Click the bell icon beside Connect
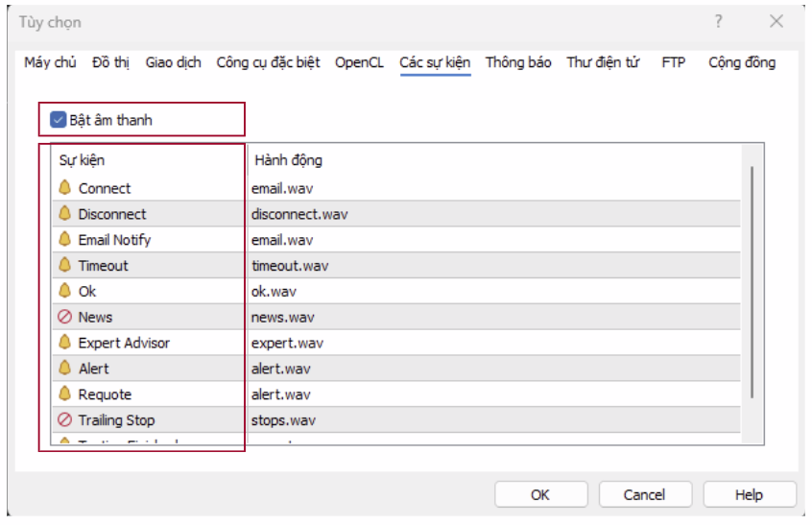This screenshot has width=812, height=525. click(x=65, y=188)
